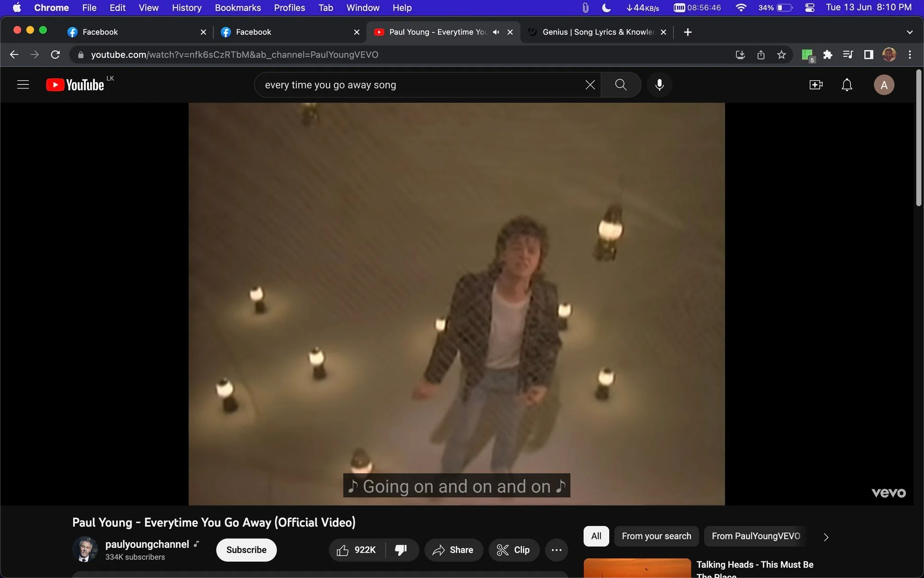Click the share page icon in address bar
This screenshot has height=578, width=924.
point(761,55)
